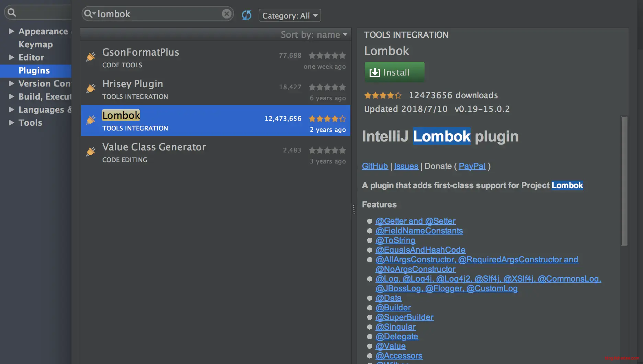Click the Lombok plugin plug icon
The height and width of the screenshot is (364, 643).
[91, 120]
